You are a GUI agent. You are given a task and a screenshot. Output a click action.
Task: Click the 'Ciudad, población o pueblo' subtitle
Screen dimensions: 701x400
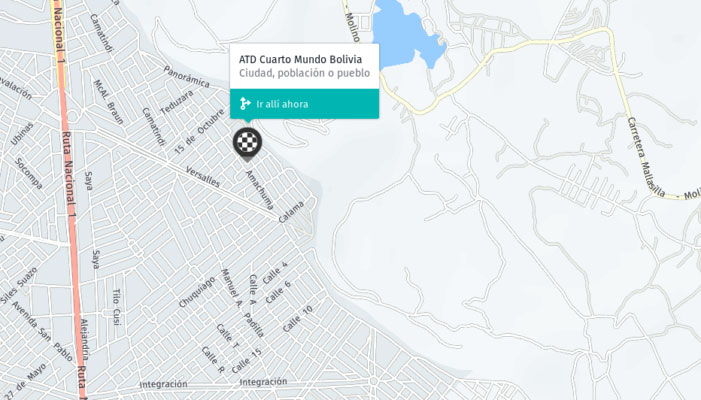(304, 73)
